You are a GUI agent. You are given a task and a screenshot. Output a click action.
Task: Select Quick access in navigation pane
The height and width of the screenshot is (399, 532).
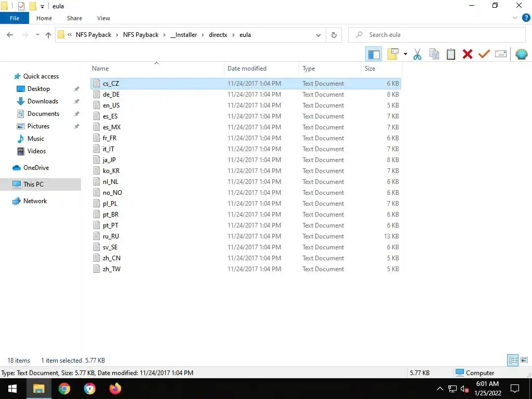(x=41, y=76)
